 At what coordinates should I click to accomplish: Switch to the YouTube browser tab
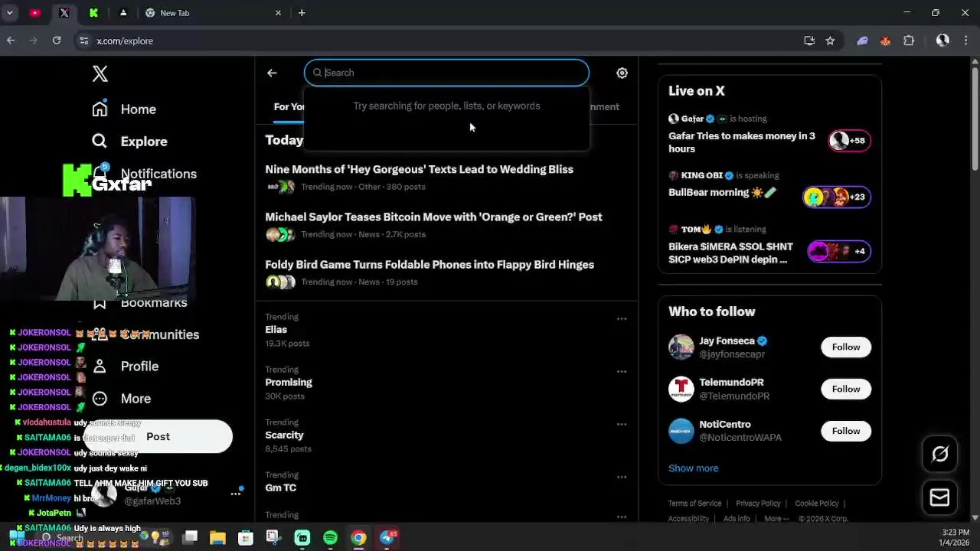[35, 13]
